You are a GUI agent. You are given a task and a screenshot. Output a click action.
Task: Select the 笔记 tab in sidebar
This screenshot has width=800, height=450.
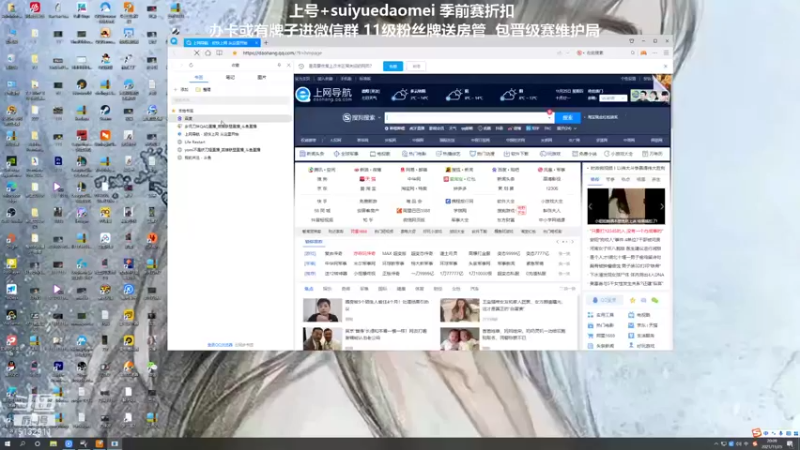point(230,78)
